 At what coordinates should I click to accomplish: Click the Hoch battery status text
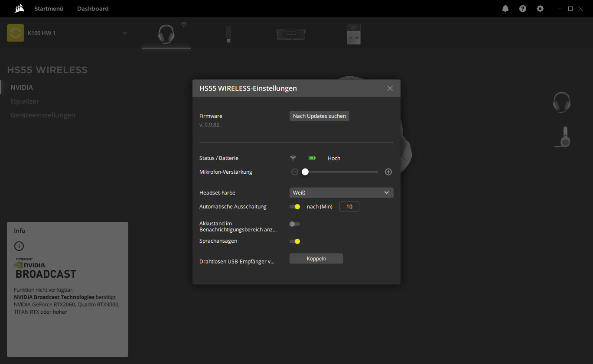(334, 159)
